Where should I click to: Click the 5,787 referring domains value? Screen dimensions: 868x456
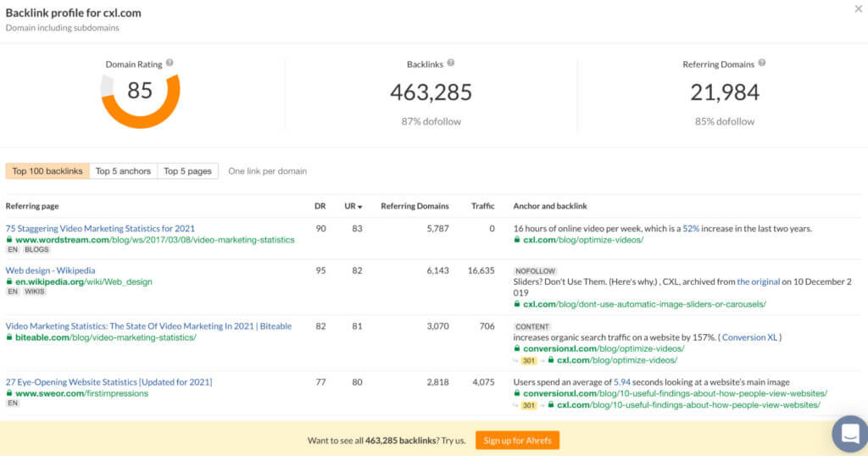(438, 228)
